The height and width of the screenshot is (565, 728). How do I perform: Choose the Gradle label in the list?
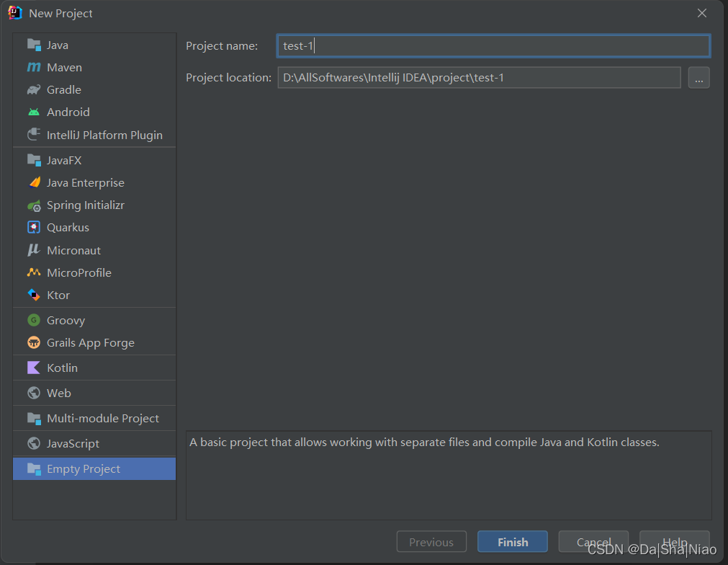[64, 89]
